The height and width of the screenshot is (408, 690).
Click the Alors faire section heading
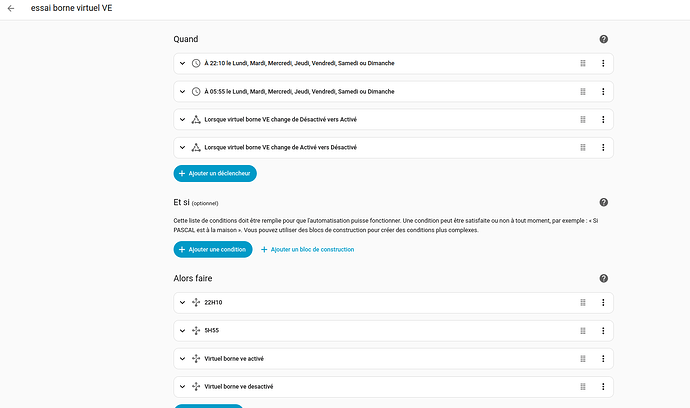pyautogui.click(x=193, y=278)
